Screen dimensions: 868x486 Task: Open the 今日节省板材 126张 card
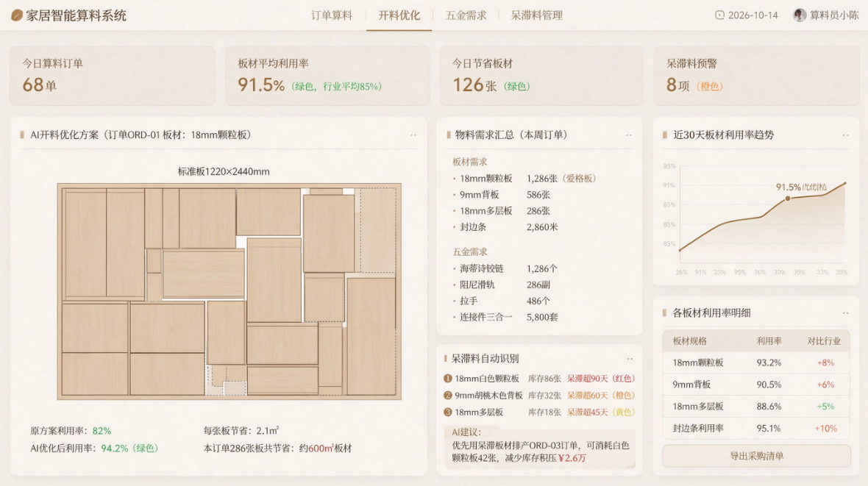pyautogui.click(x=541, y=76)
